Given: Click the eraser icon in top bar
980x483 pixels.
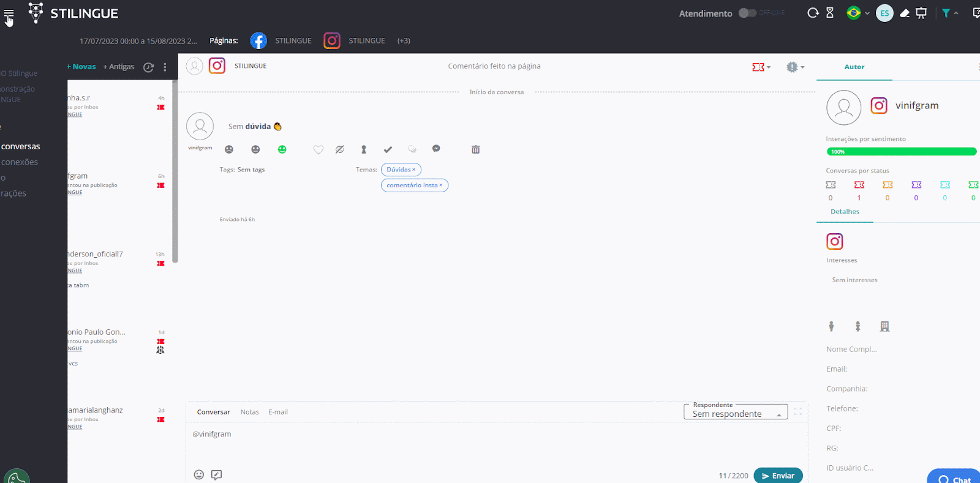Looking at the screenshot, I should pos(904,13).
